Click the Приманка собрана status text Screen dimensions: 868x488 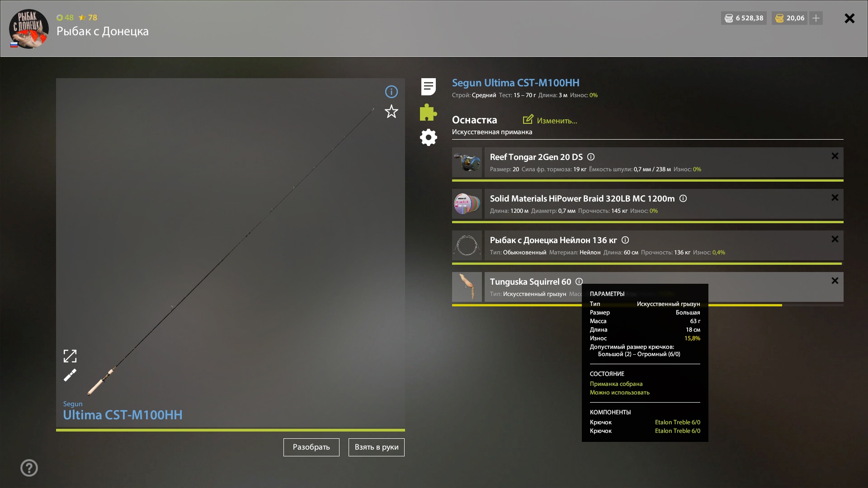tap(616, 384)
